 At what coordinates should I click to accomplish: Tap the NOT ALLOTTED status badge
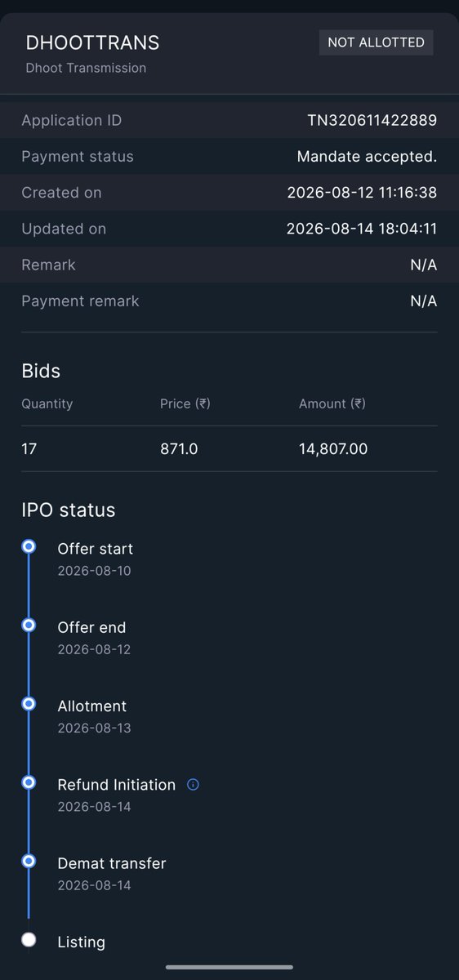point(376,42)
